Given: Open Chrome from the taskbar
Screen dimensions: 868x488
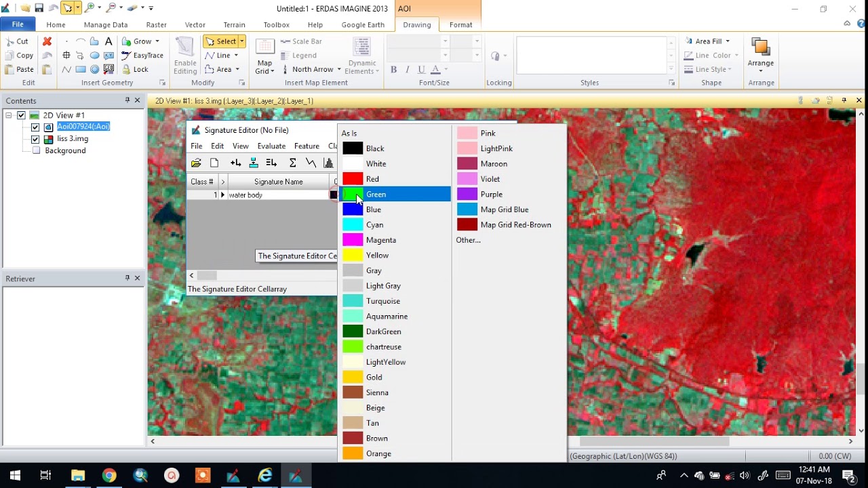Looking at the screenshot, I should tap(109, 475).
